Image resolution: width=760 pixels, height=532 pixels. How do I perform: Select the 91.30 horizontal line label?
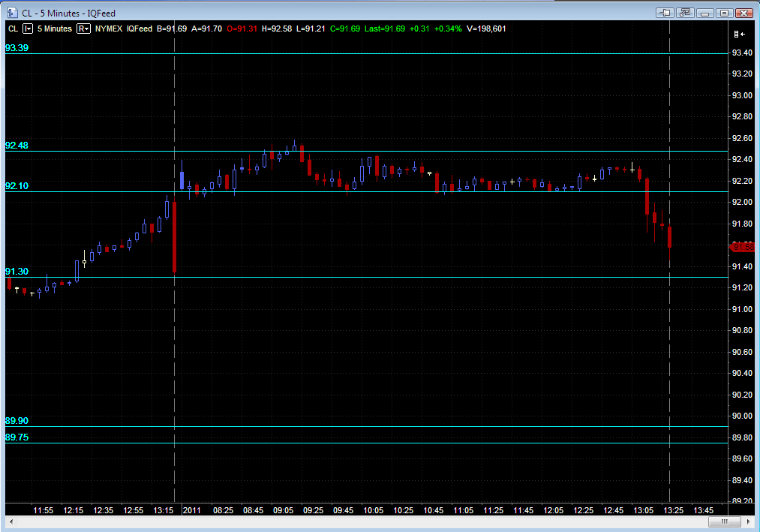pyautogui.click(x=17, y=272)
